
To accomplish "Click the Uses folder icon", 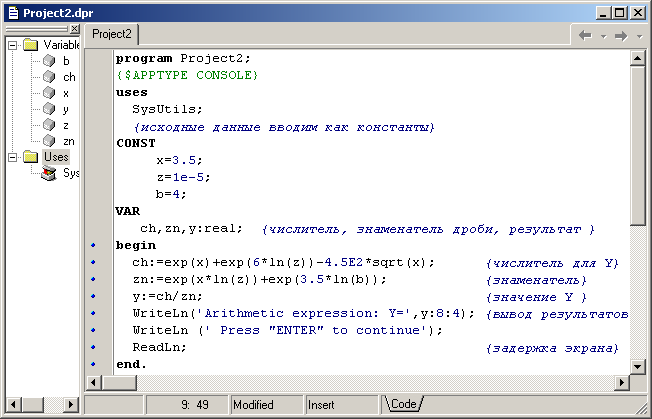I will tap(31, 157).
